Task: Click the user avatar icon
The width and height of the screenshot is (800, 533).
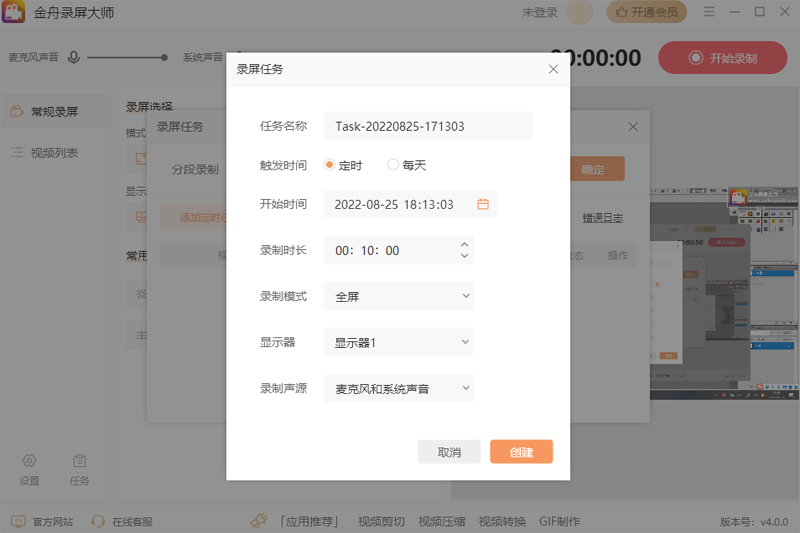Action: click(x=579, y=12)
